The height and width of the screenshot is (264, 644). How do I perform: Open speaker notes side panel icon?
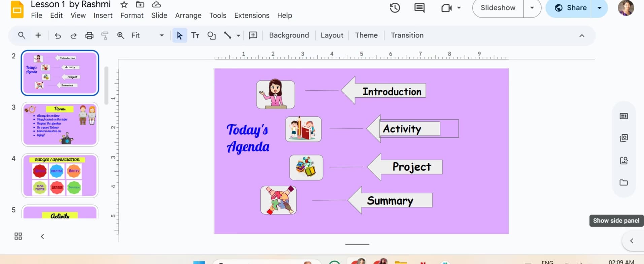click(x=624, y=116)
